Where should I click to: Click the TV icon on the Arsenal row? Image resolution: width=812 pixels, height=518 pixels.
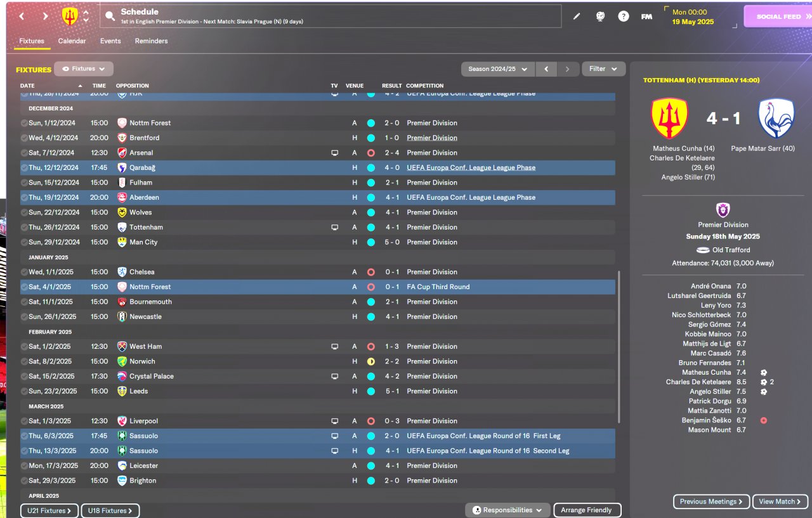tap(334, 153)
